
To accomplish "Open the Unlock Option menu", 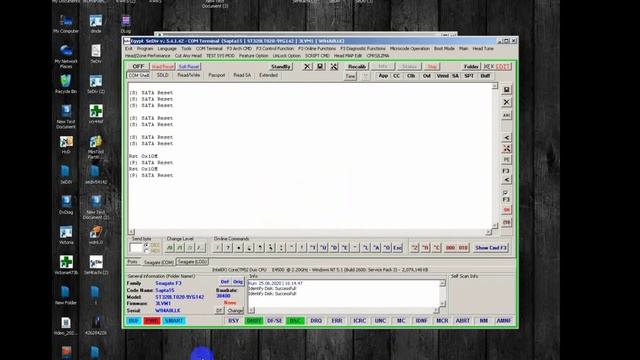I will pyautogui.click(x=287, y=56).
